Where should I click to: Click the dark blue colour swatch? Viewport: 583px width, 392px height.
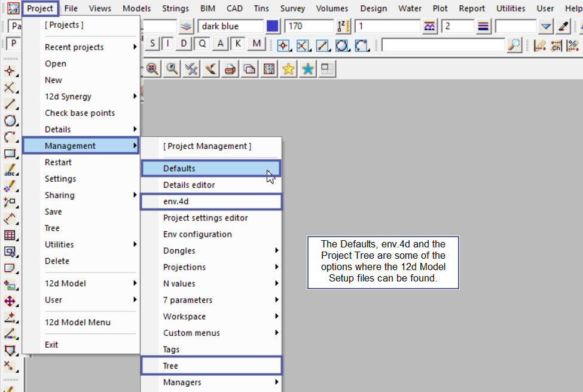click(x=273, y=26)
